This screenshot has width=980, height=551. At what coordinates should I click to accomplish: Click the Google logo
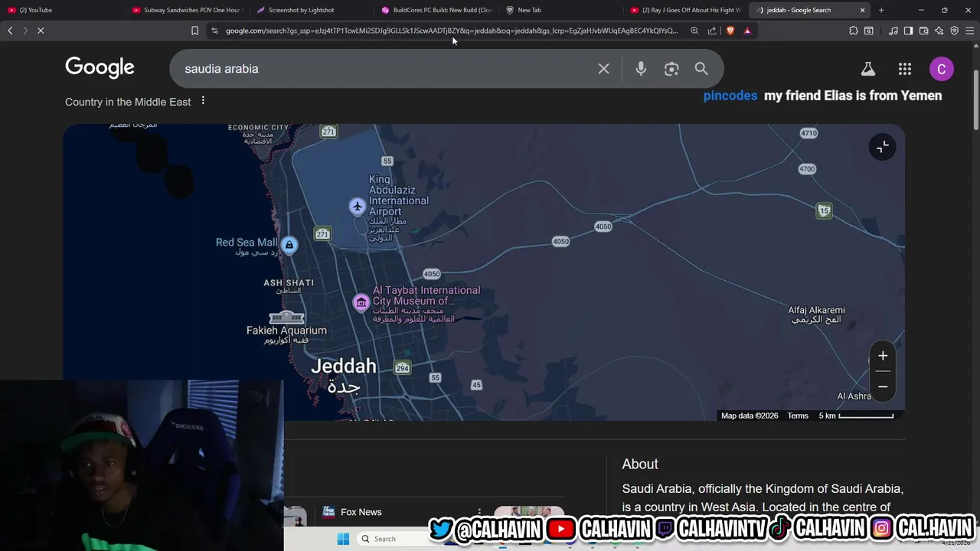pyautogui.click(x=100, y=68)
